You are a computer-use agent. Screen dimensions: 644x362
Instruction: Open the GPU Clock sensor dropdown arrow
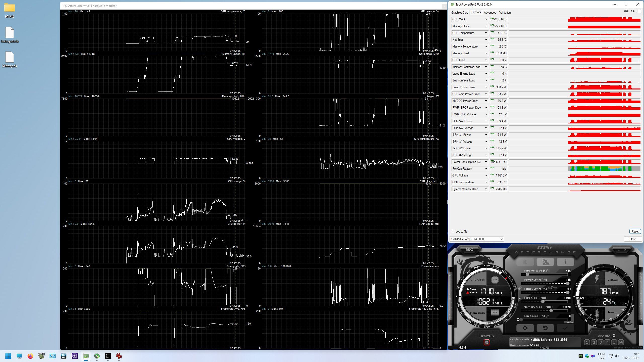(486, 19)
